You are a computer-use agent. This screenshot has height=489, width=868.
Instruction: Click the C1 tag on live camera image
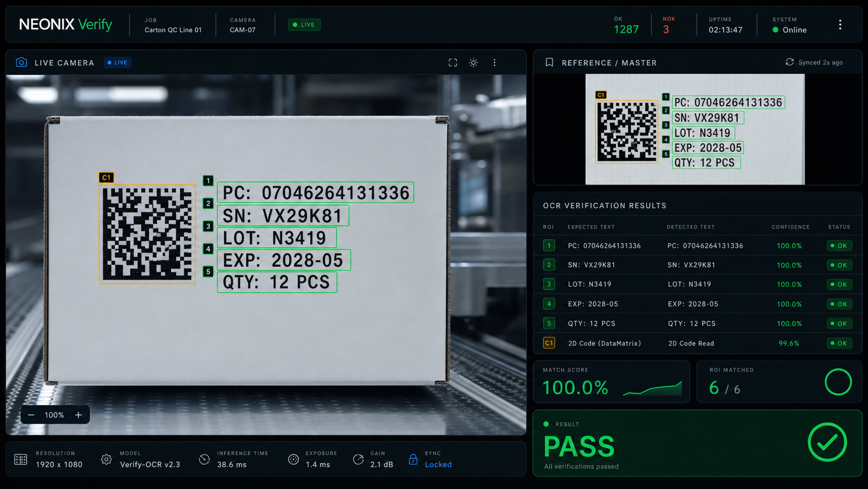(106, 177)
